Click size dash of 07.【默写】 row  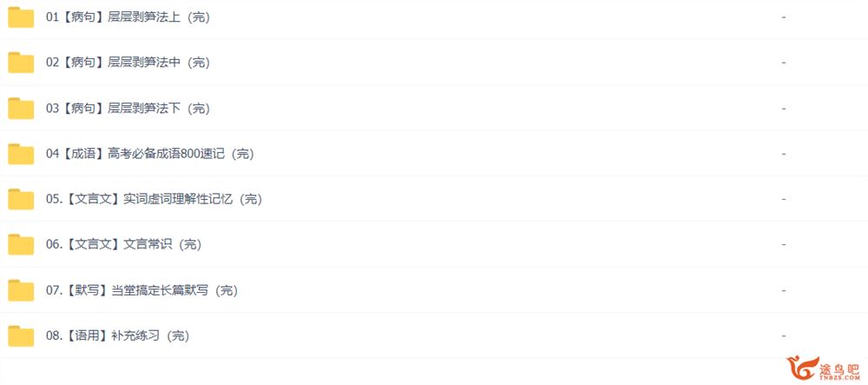point(784,291)
